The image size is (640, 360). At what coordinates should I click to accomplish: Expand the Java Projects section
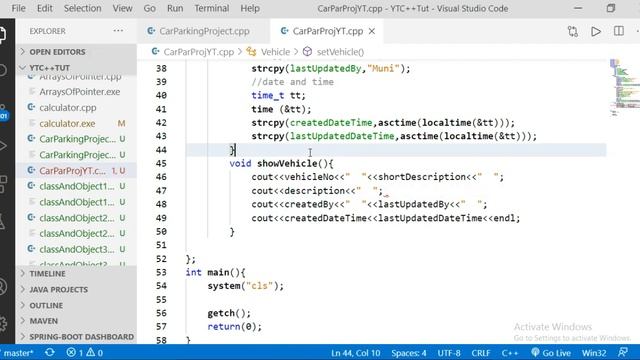[x=76, y=289]
